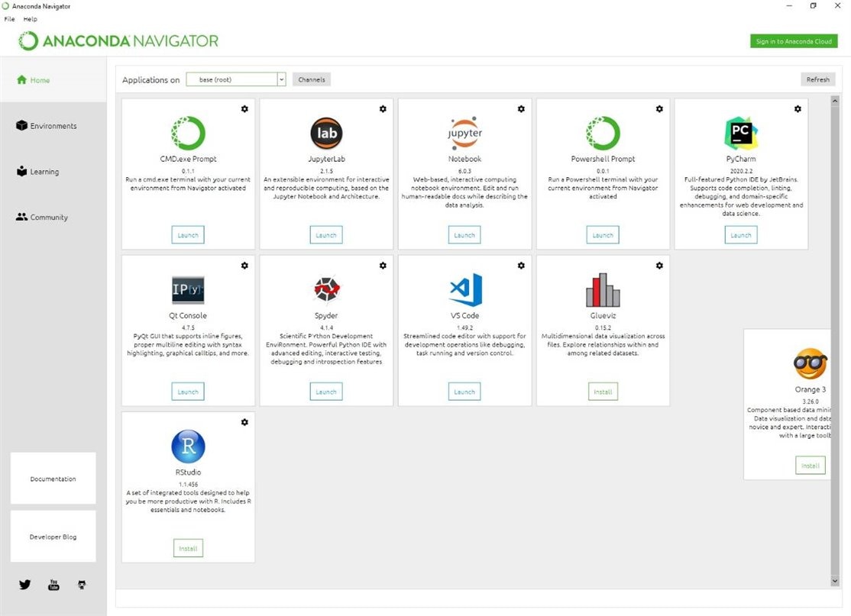The image size is (851, 616).
Task: Click the vertical scrollbar thumb
Action: (835, 340)
